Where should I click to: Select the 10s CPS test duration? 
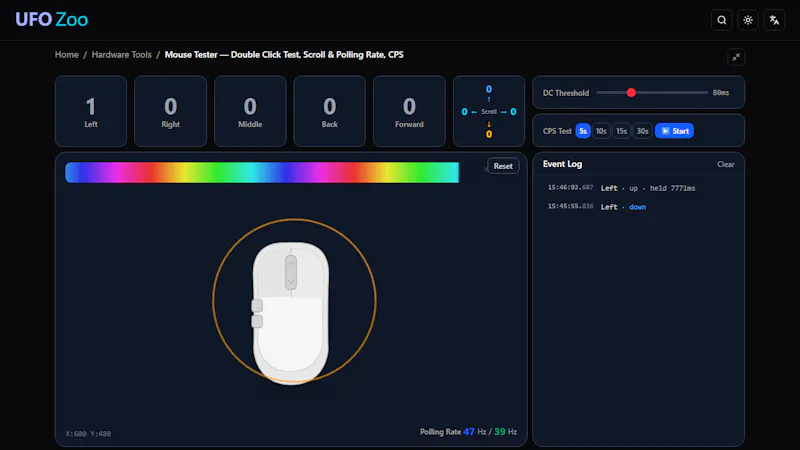click(x=601, y=131)
